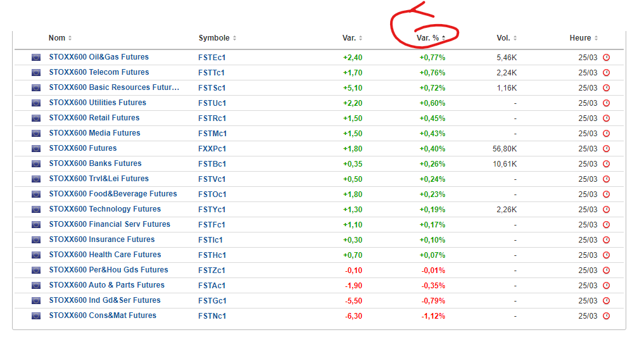Click clock icon in Technology Futures row
The height and width of the screenshot is (344, 644).
tap(606, 210)
